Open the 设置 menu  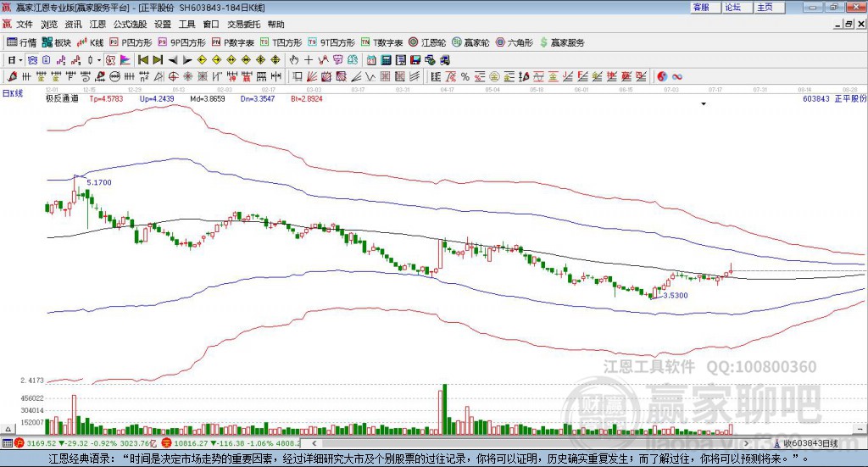pos(163,25)
